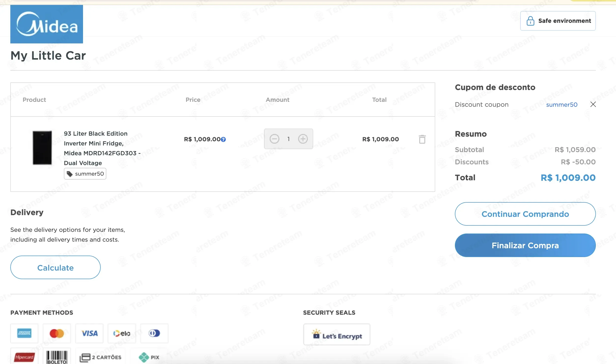Click the Subtotal value R$ 1,059.00
Viewport: 616px width, 364px height.
coord(575,150)
